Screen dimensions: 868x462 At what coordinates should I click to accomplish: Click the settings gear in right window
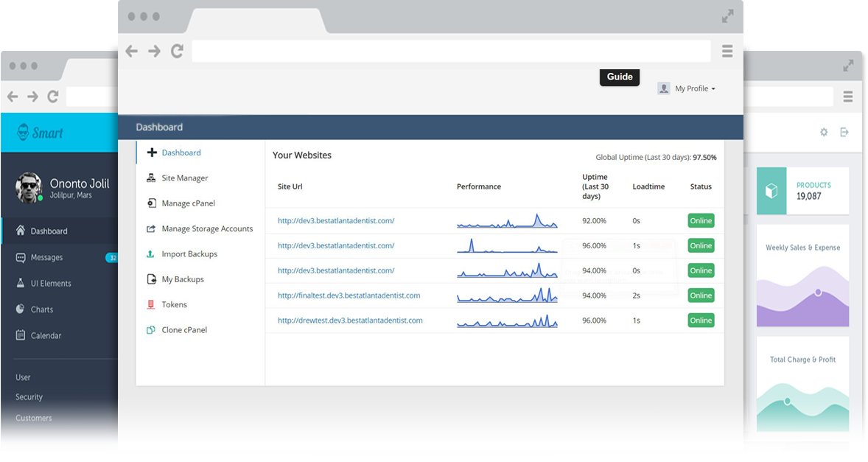824,132
